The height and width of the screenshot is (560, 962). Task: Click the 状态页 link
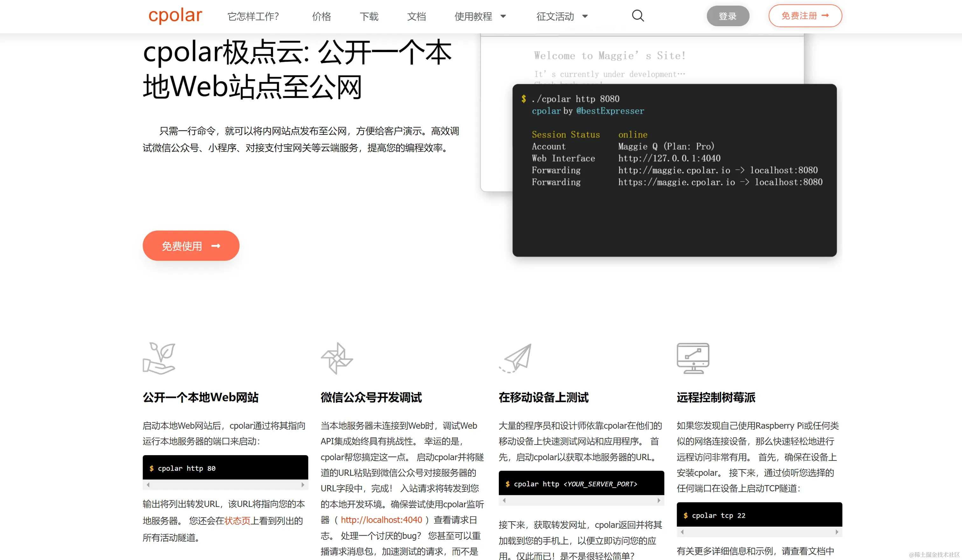[237, 520]
